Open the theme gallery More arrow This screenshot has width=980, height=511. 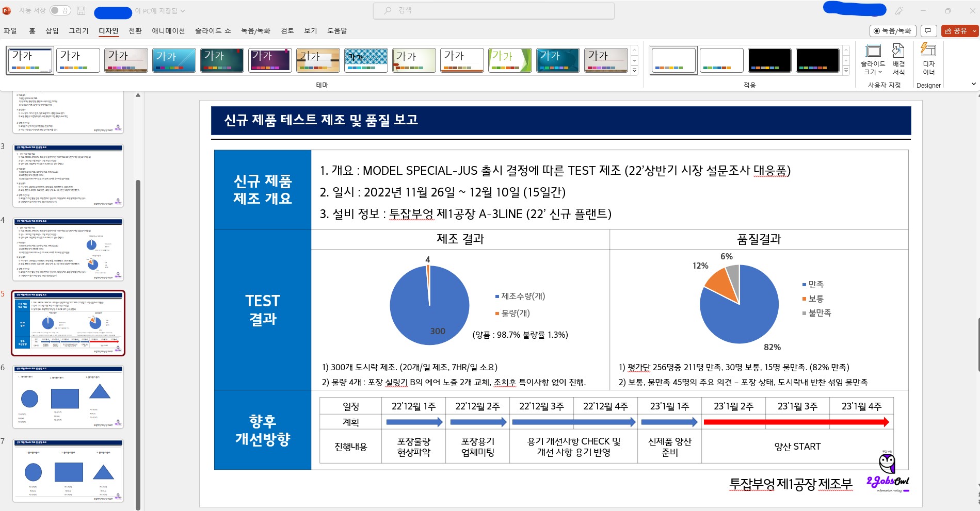coord(634,70)
